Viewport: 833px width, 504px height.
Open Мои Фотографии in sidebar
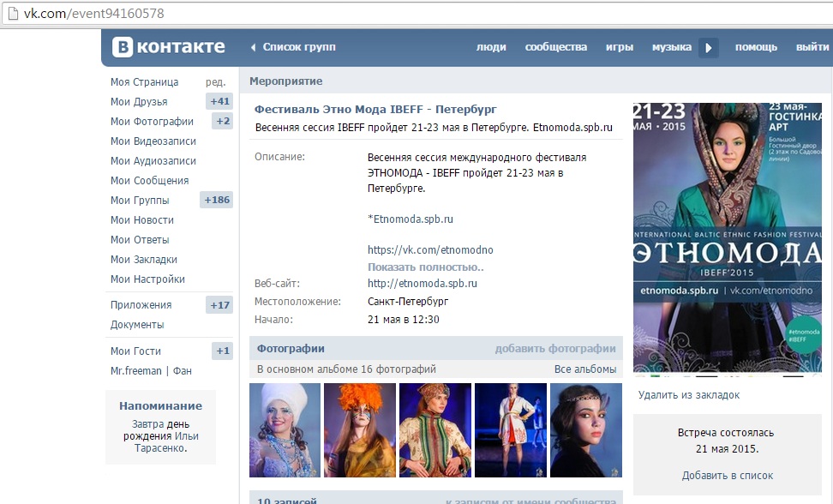(x=152, y=121)
